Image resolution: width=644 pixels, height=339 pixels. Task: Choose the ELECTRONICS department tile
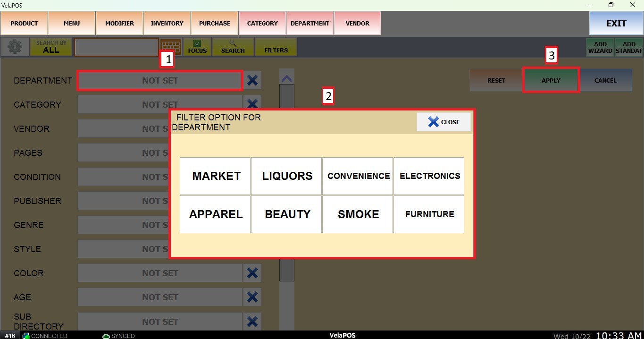click(x=429, y=176)
